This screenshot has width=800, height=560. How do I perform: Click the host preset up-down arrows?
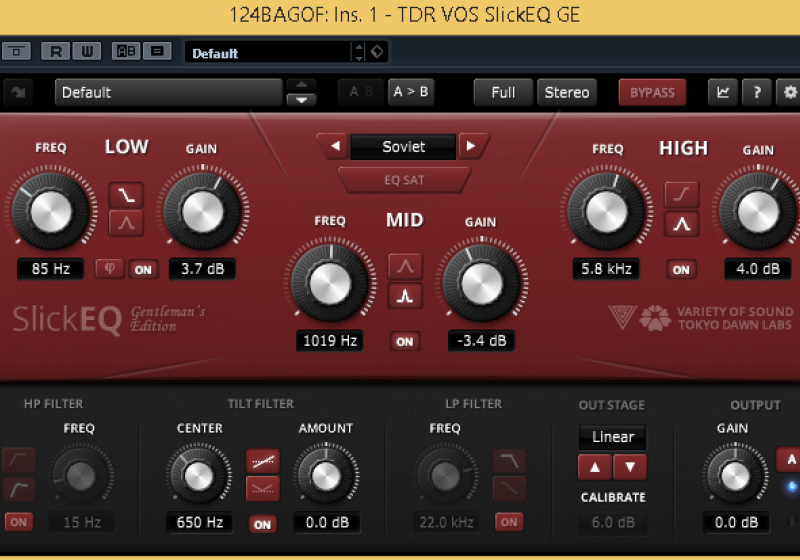[x=359, y=52]
